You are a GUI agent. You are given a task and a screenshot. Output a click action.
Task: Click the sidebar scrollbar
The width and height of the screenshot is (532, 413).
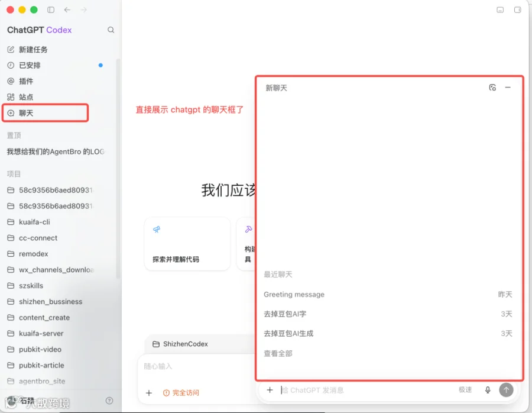[118, 168]
